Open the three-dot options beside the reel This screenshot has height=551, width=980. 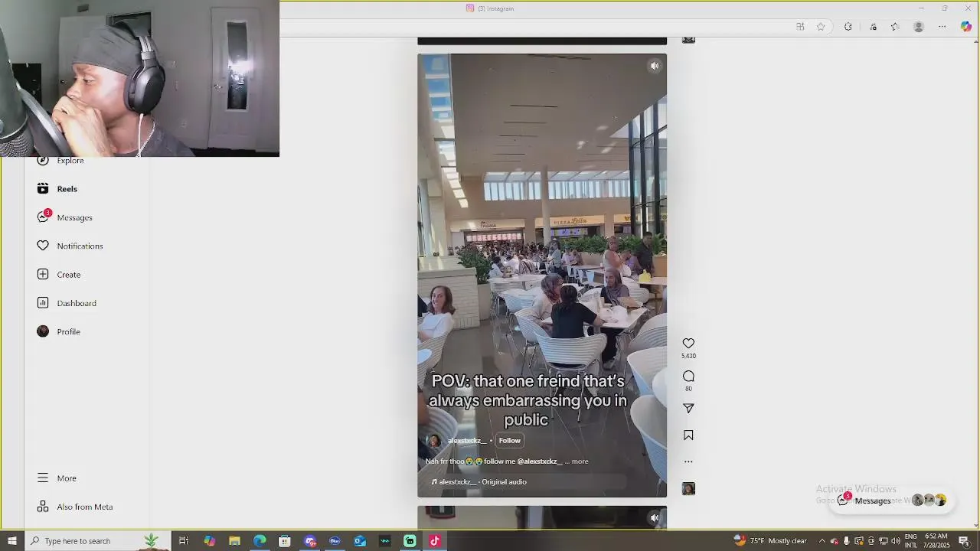click(x=688, y=461)
